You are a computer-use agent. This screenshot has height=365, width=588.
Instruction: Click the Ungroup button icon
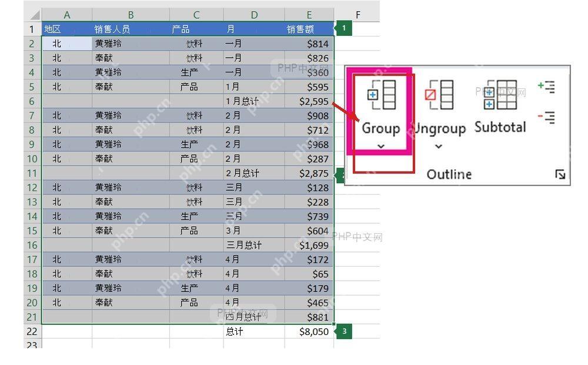point(439,95)
